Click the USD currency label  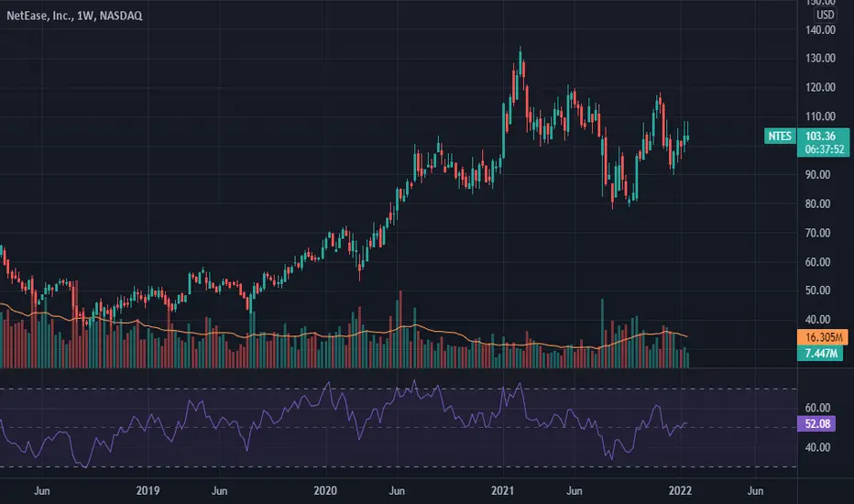coord(825,15)
